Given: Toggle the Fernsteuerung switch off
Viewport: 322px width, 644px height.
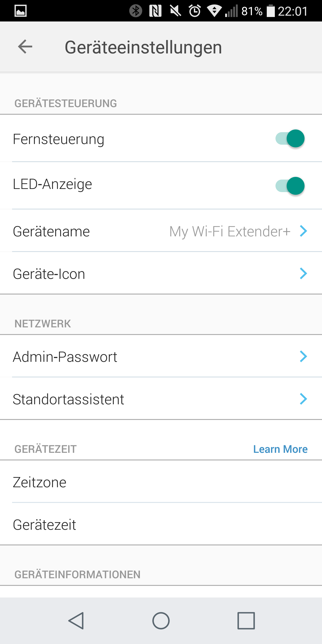Looking at the screenshot, I should 290,138.
